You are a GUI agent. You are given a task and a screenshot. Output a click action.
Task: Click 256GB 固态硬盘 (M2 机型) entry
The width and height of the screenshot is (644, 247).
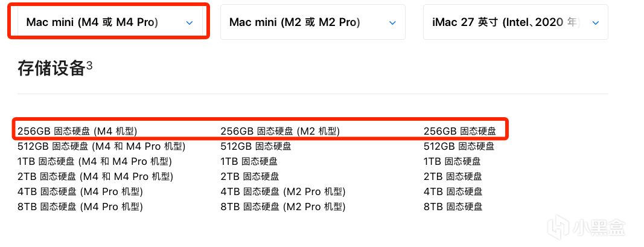[280, 130]
